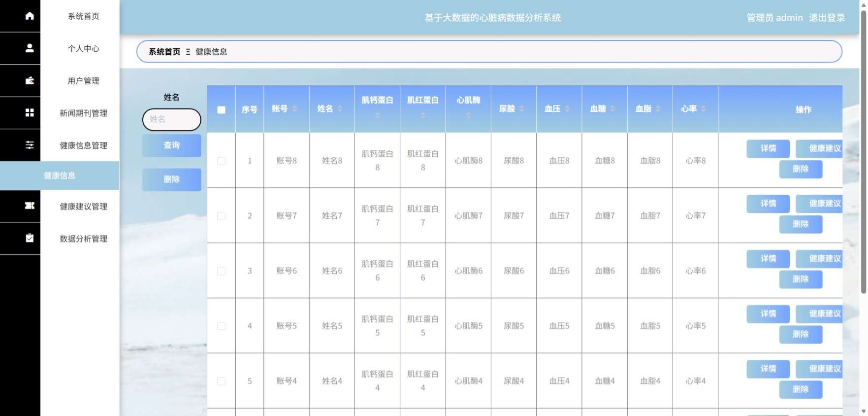The image size is (868, 416).
Task: Toggle the select-all checkbox in table header
Action: click(222, 110)
